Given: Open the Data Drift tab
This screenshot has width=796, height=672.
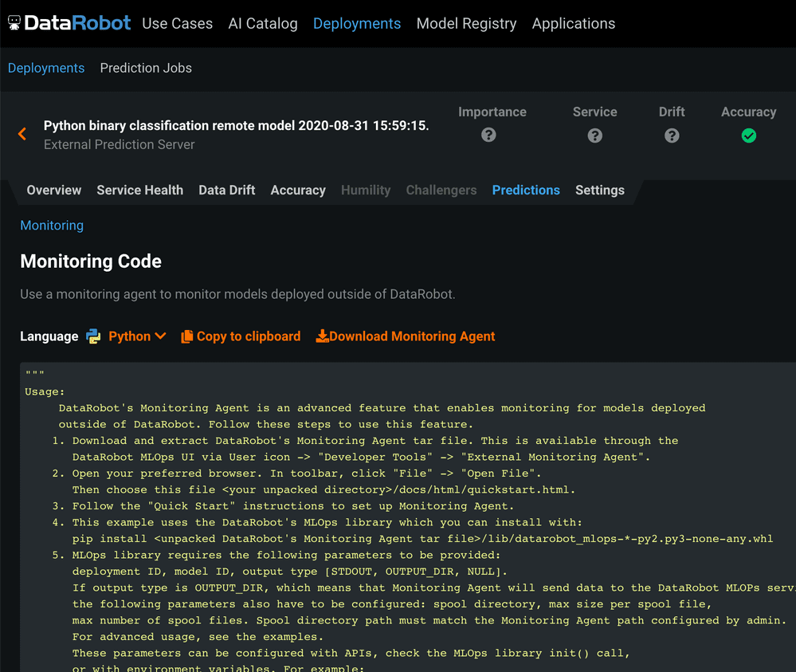Looking at the screenshot, I should click(227, 190).
